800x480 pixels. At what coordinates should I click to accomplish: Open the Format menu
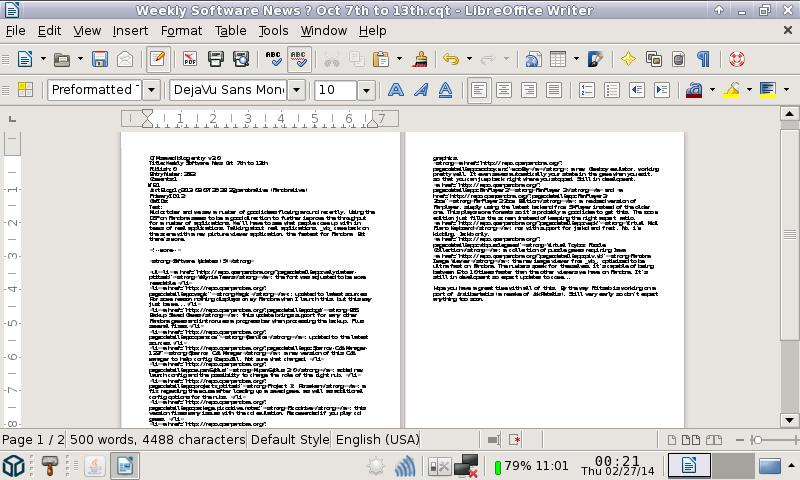181,31
